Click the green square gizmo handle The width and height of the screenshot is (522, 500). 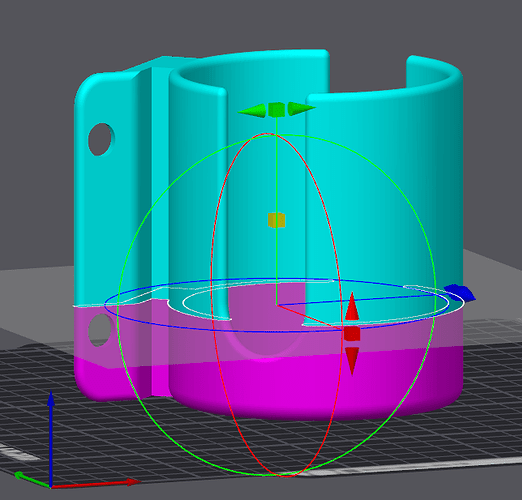(276, 110)
